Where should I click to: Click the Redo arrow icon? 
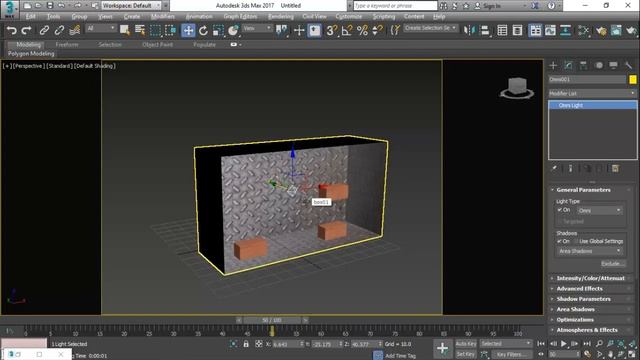pos(27,30)
